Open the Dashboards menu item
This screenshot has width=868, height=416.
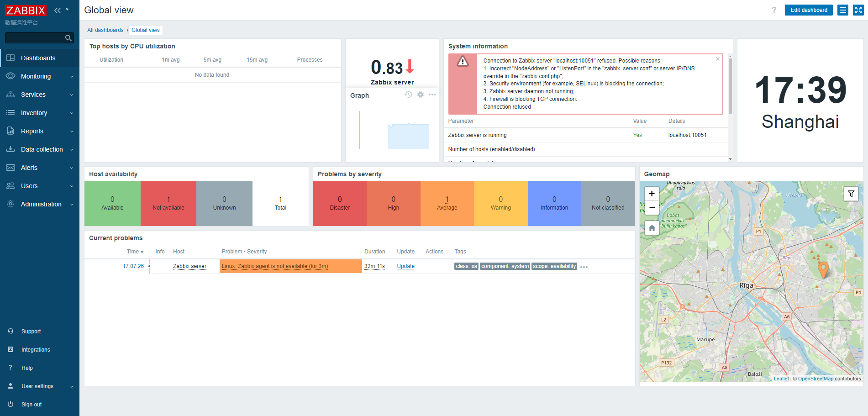(40, 58)
